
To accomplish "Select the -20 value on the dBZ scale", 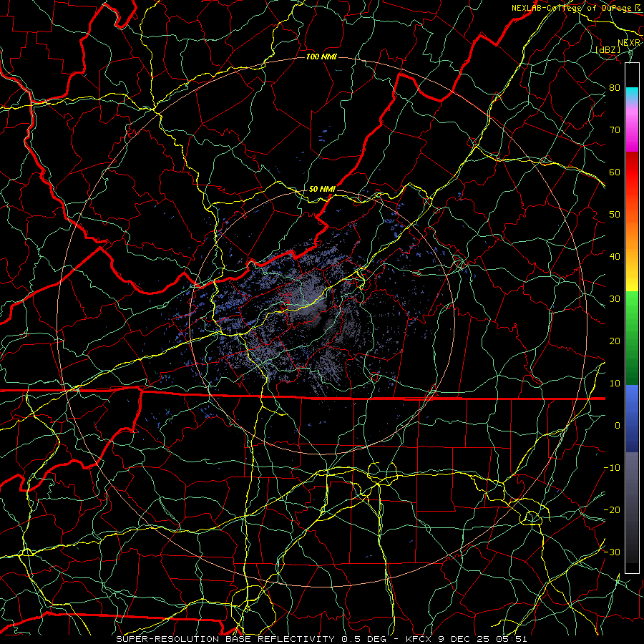I will point(612,510).
